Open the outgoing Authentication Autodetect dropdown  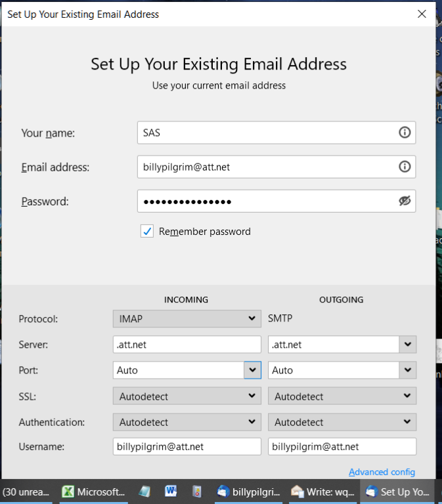pos(342,422)
